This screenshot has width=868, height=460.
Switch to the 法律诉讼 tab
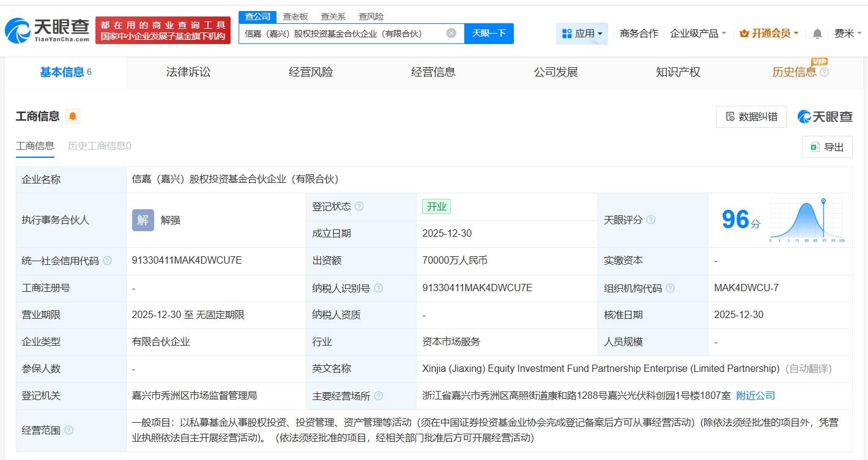(x=188, y=72)
